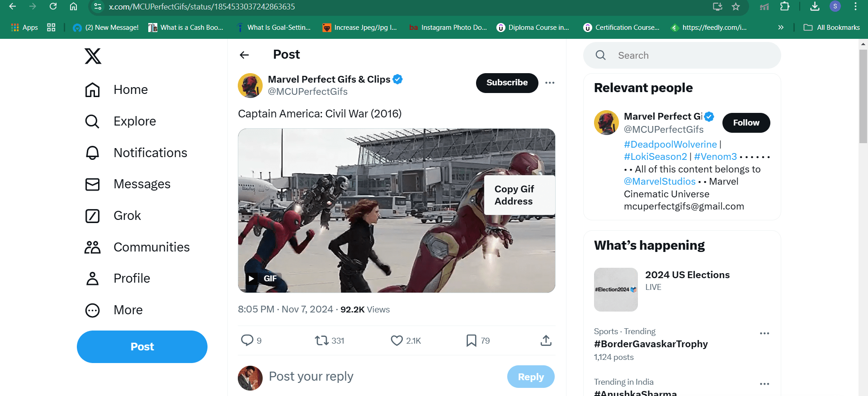The width and height of the screenshot is (868, 396).
Task: Go back using the Post arrow
Action: (x=244, y=55)
